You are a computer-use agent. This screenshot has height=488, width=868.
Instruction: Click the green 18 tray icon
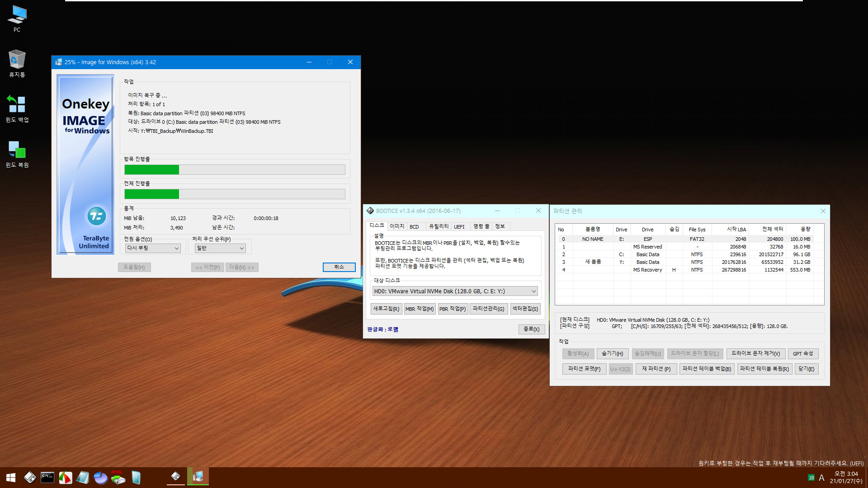[811, 478]
